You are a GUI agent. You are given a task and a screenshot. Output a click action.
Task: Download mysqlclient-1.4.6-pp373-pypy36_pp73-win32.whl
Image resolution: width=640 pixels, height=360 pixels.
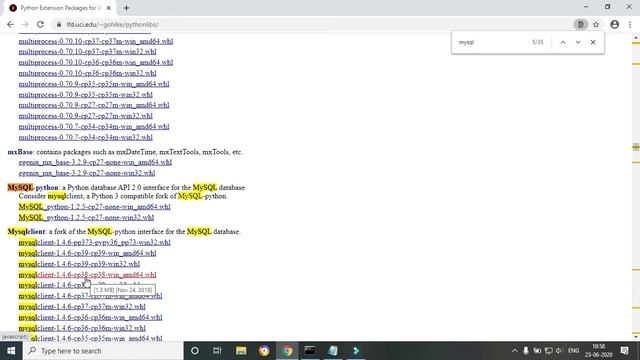tap(94, 242)
